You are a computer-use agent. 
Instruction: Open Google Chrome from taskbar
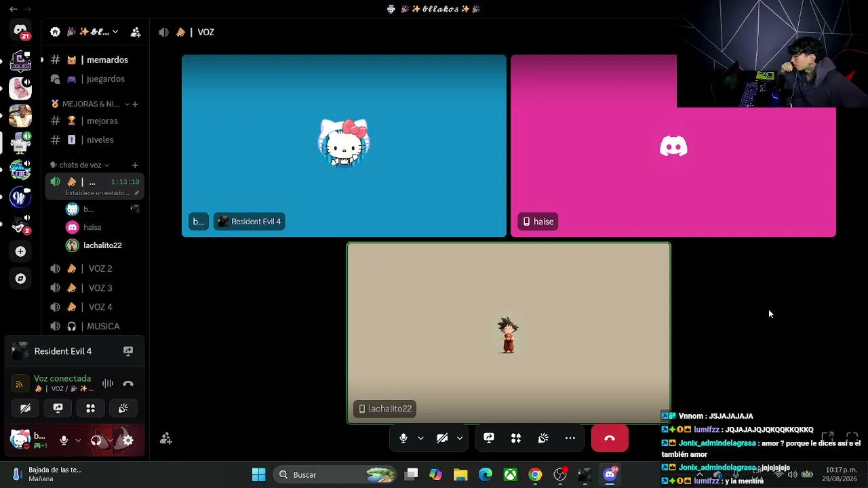(x=535, y=474)
